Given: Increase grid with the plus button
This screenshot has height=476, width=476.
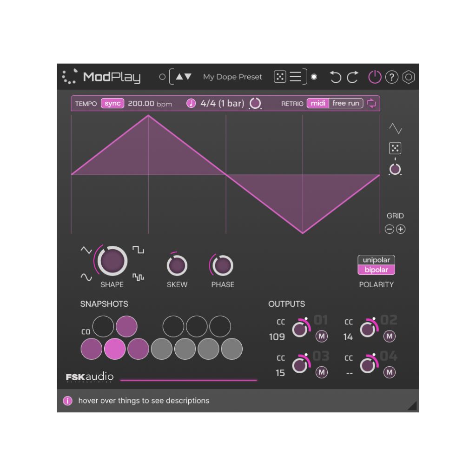Looking at the screenshot, I should (x=401, y=229).
